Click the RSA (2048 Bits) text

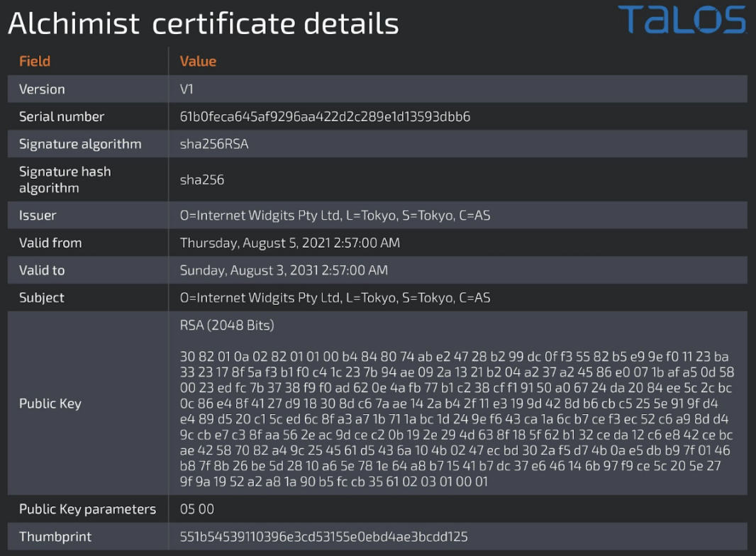click(x=227, y=326)
